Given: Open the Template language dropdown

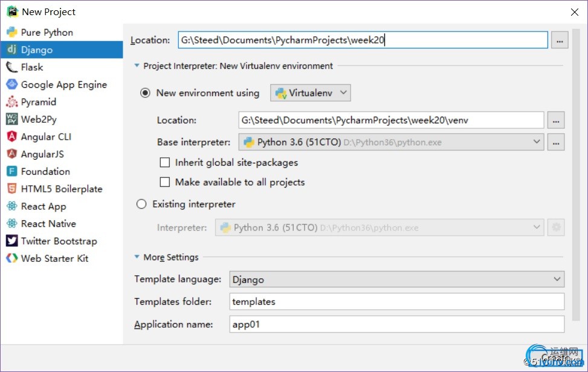Looking at the screenshot, I should click(397, 279).
